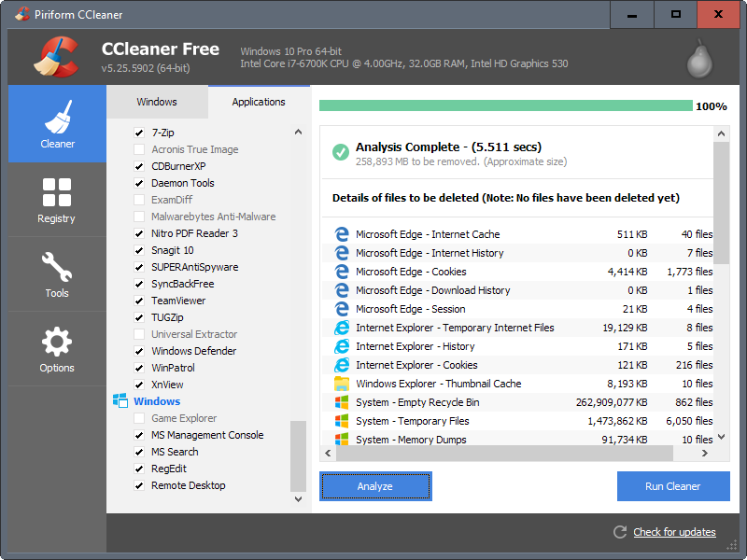747x560 pixels.
Task: Uncheck the Remote Desktop checkbox
Action: click(139, 485)
